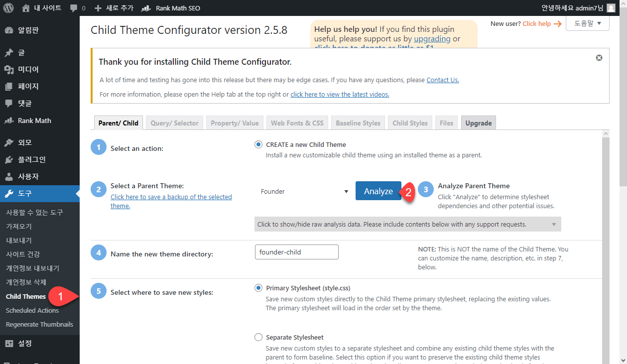Open Regenerate Thumbnails submenu item

coord(40,324)
